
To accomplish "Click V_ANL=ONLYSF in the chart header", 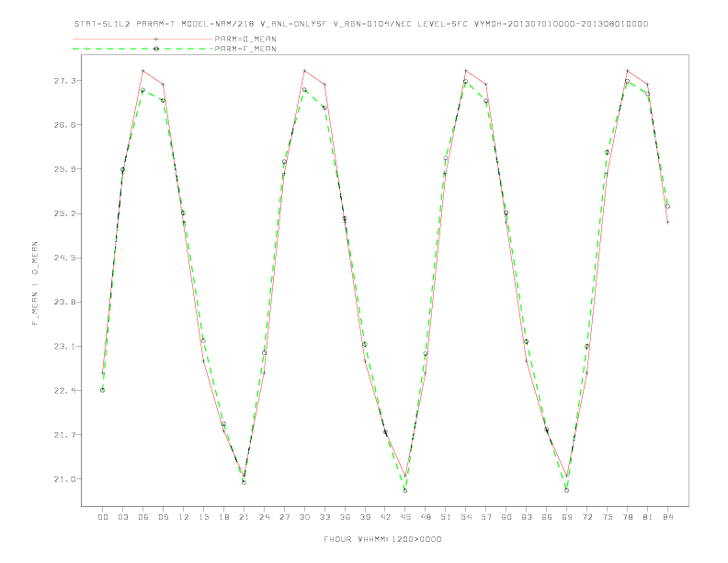I will (x=293, y=24).
